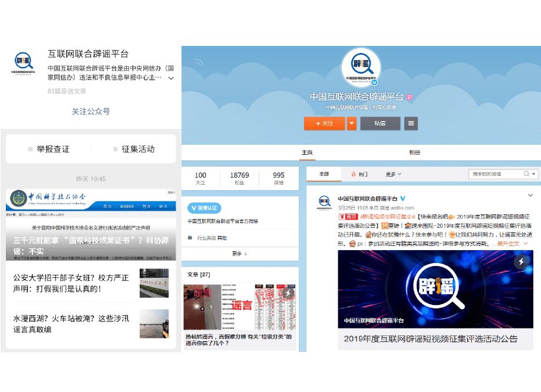Click the red 置顶 pinned tag on the post
The height and width of the screenshot is (392, 541).
point(348,217)
